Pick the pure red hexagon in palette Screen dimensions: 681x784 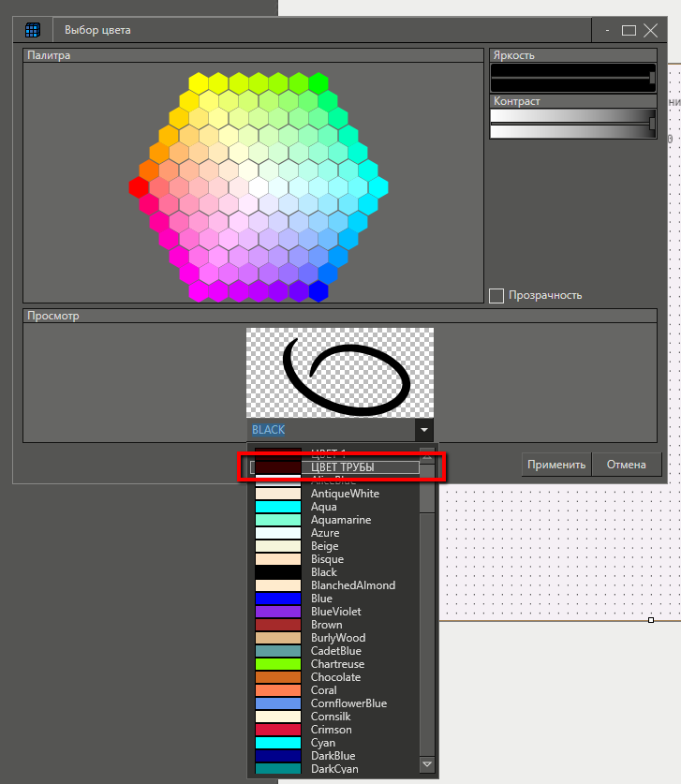coord(139,187)
